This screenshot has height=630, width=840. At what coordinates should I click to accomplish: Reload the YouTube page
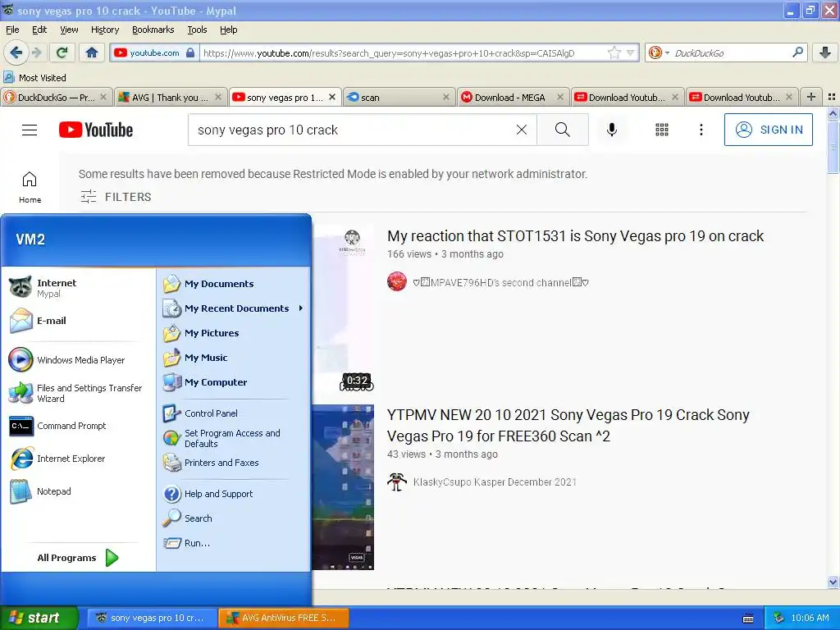62,52
